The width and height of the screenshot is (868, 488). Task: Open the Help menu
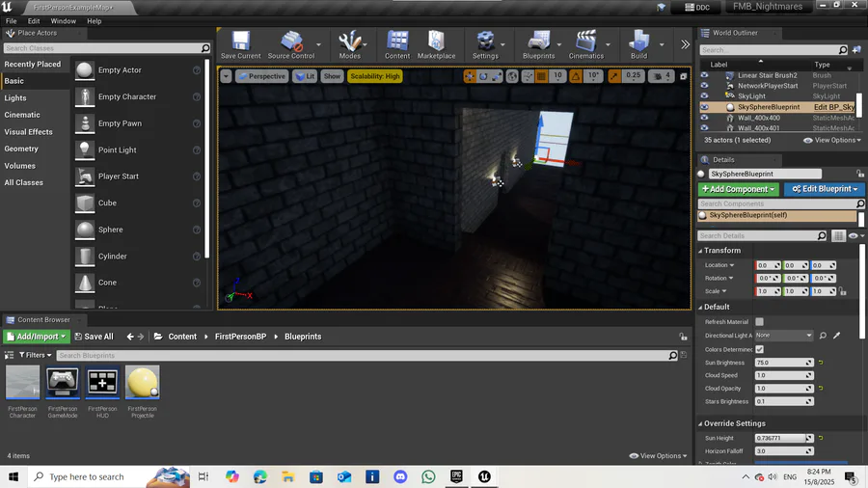pyautogui.click(x=95, y=21)
